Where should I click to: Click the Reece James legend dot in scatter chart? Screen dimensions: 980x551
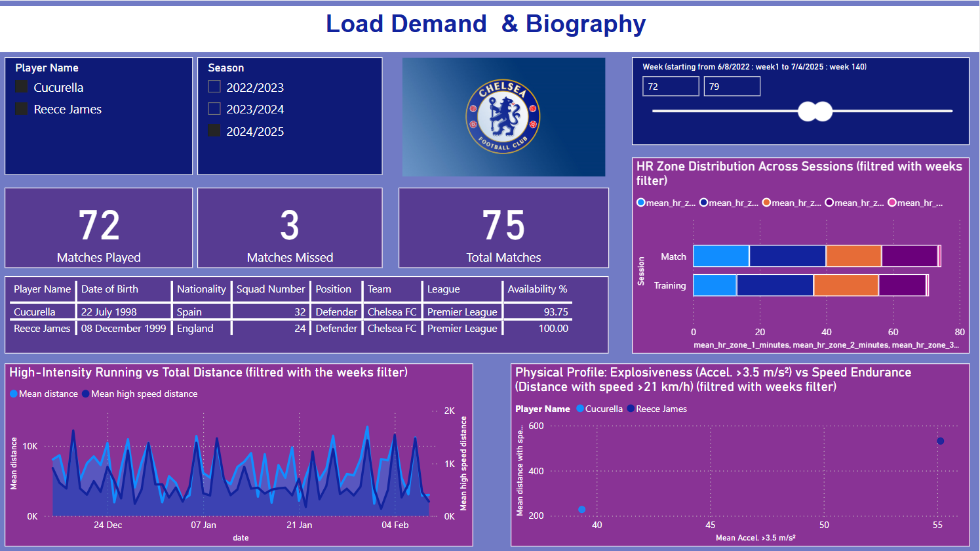631,409
